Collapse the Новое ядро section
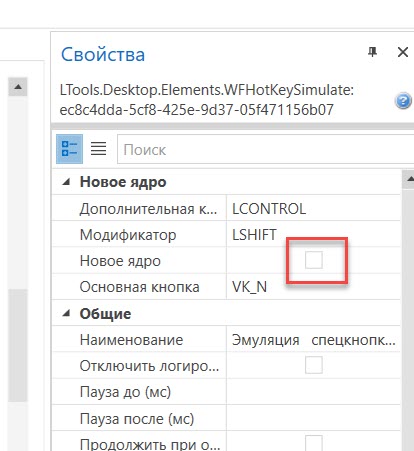The height and width of the screenshot is (451, 414). (x=66, y=182)
